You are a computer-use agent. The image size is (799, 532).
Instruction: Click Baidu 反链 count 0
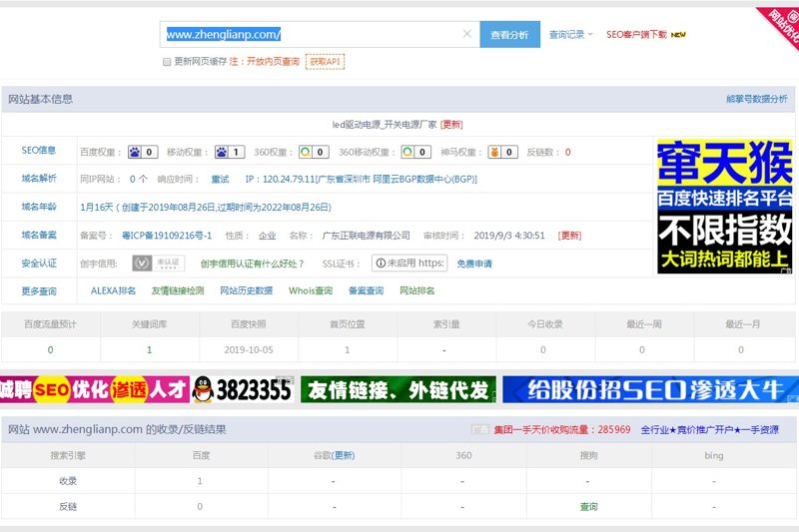click(x=200, y=506)
